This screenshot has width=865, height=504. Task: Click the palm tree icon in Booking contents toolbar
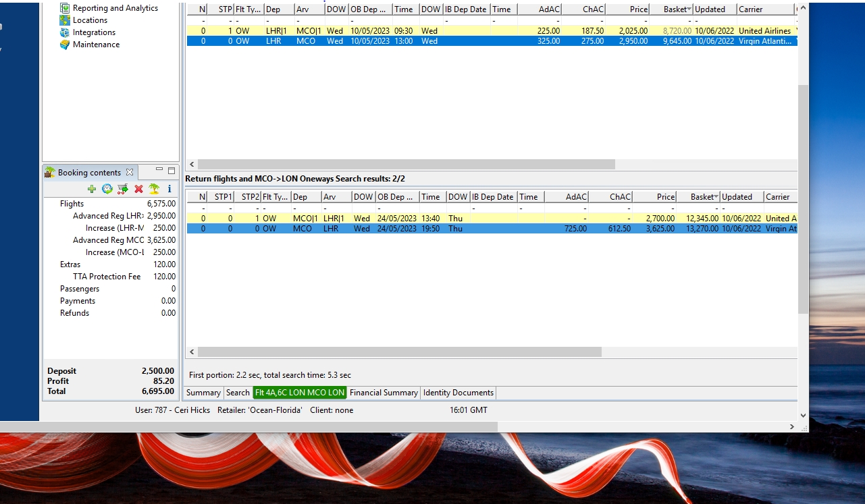tap(154, 189)
